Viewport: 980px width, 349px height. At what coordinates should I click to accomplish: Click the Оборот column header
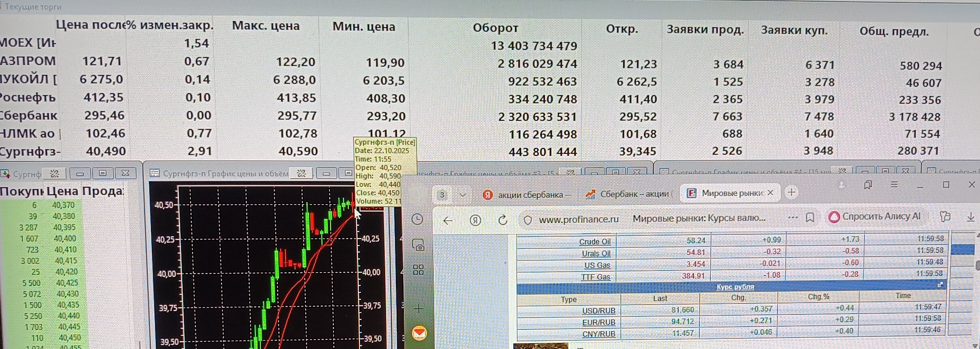(495, 28)
